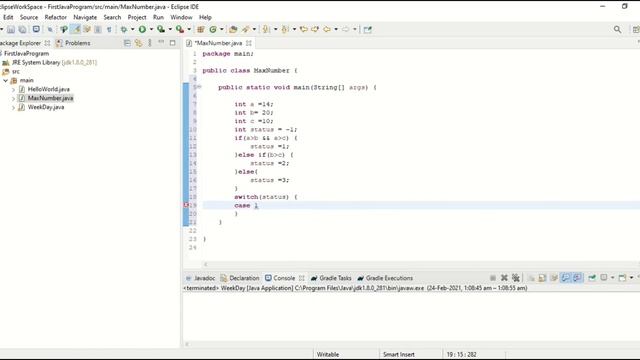
Task: Collapse the main package node
Action: click(x=6, y=80)
